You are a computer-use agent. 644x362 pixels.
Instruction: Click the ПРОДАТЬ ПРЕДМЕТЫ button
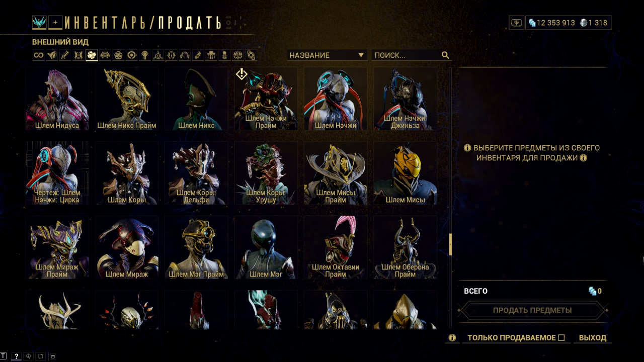tap(532, 310)
